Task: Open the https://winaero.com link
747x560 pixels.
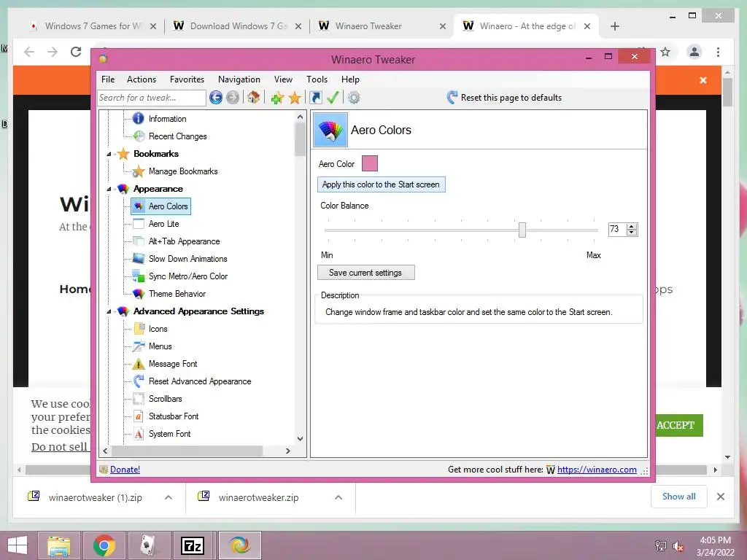Action: (597, 470)
